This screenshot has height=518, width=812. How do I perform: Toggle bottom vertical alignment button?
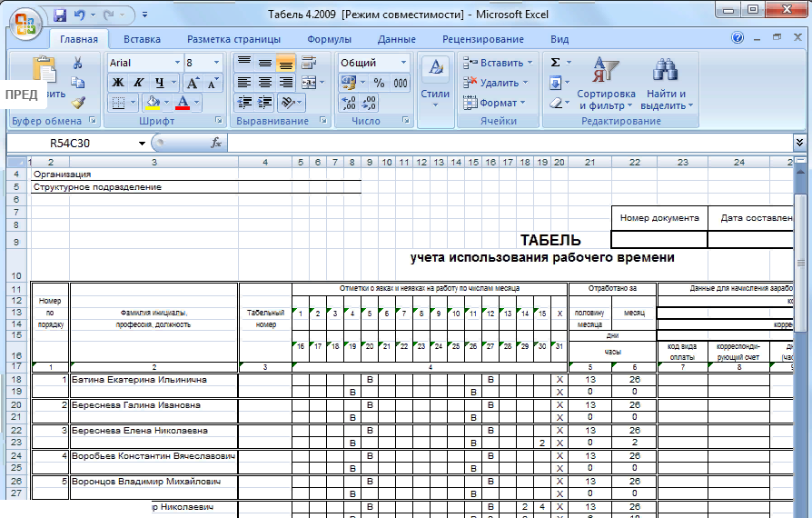[x=285, y=63]
